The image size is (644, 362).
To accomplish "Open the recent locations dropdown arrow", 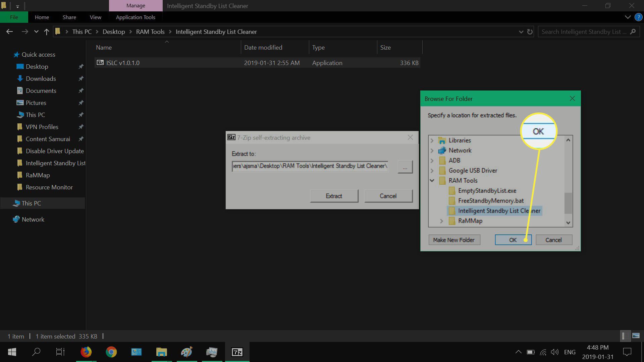I will (x=36, y=32).
